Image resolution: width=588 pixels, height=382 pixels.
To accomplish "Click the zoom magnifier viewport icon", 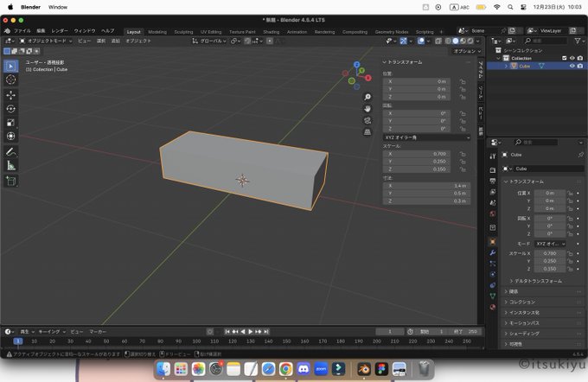I will 367,97.
